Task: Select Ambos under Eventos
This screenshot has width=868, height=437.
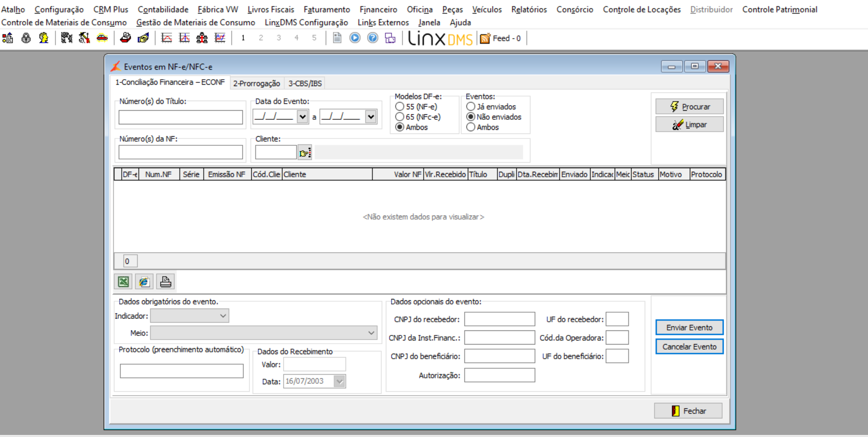Action: (x=483, y=128)
